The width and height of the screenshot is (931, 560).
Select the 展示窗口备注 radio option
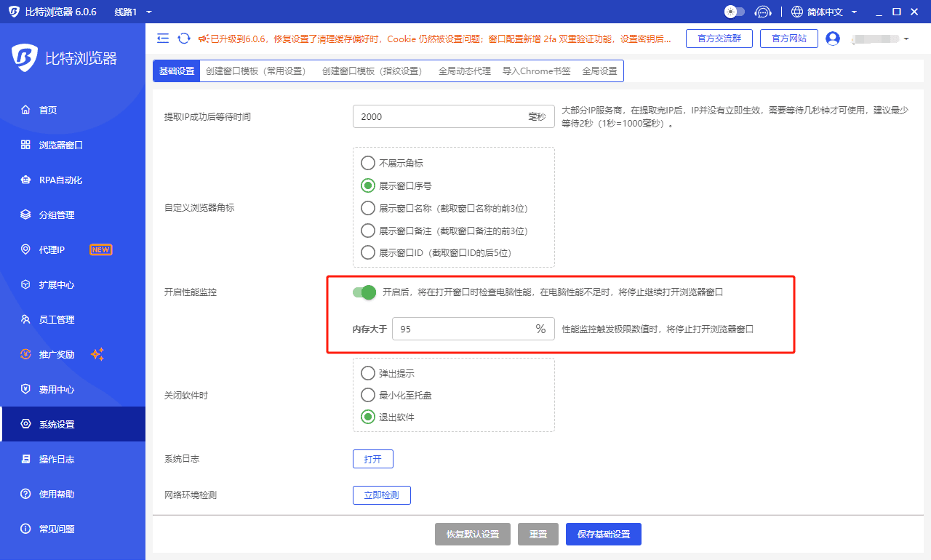point(368,231)
